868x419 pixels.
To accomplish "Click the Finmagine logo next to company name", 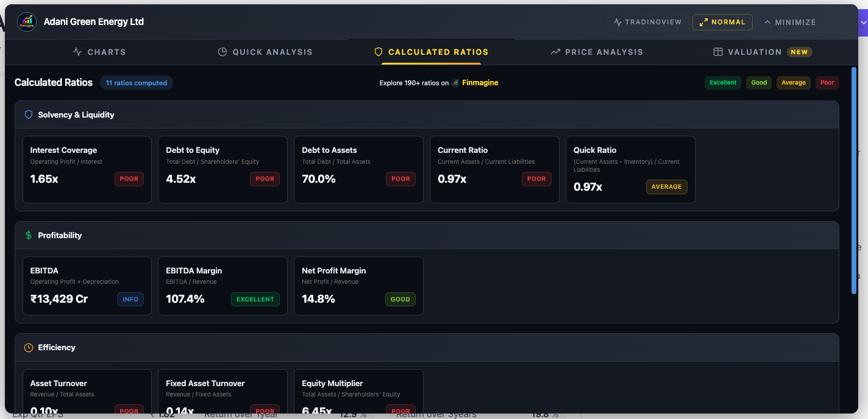I will pos(27,22).
